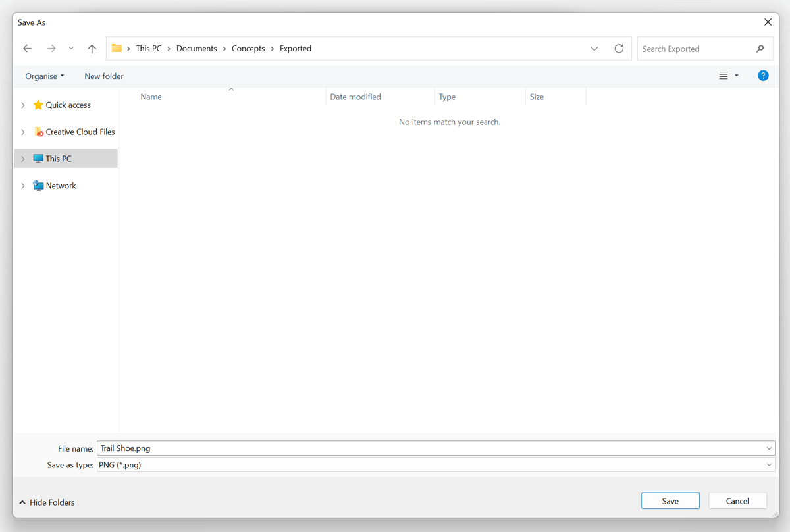This screenshot has width=790, height=532.
Task: Click the Back navigation arrow
Action: click(x=27, y=49)
